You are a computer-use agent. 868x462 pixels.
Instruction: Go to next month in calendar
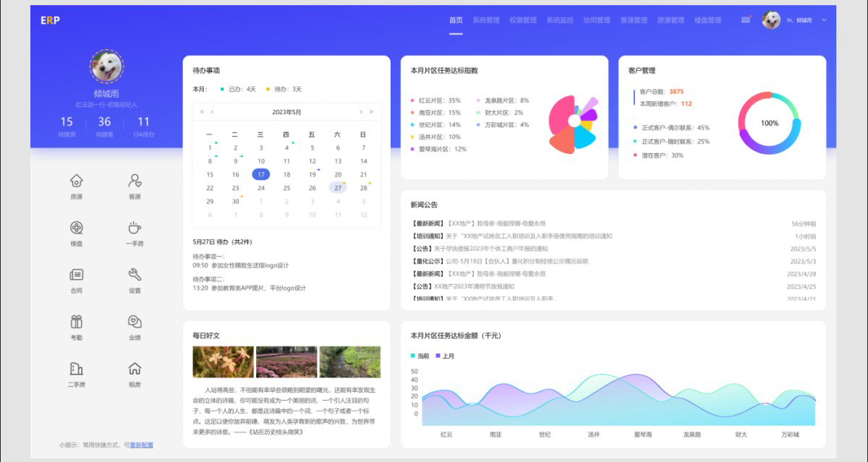(361, 112)
